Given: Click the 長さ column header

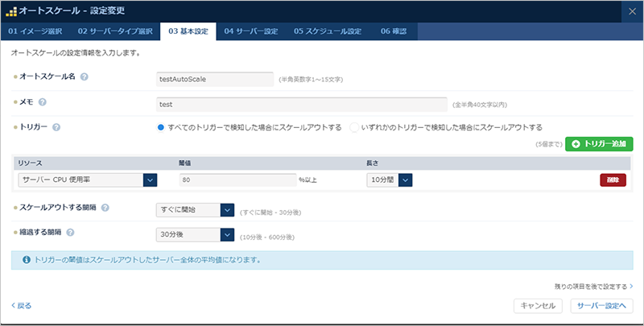Looking at the screenshot, I should [373, 163].
